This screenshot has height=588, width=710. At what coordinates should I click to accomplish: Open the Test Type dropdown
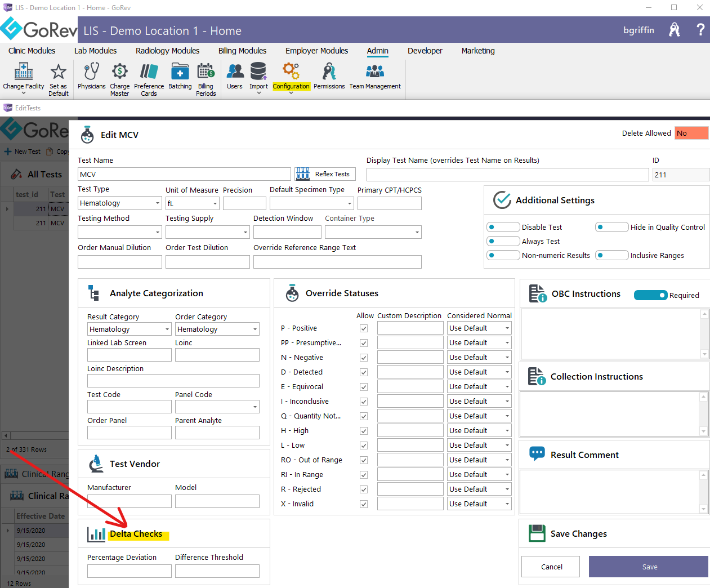pyautogui.click(x=120, y=203)
